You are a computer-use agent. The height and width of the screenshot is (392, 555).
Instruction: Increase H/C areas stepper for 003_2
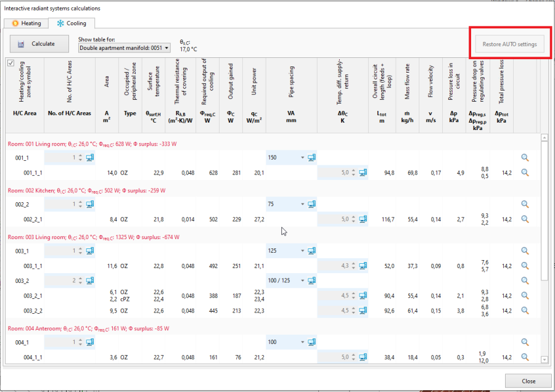tap(80, 279)
